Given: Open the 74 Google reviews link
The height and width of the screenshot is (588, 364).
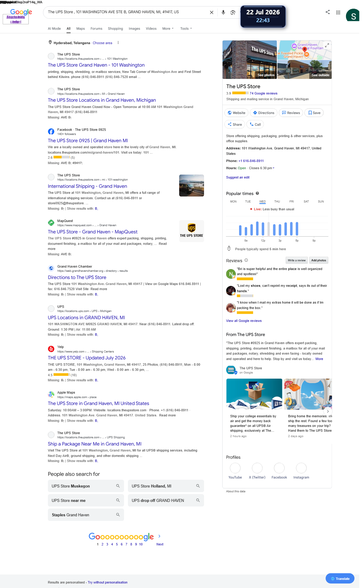Looking at the screenshot, I should [263, 93].
